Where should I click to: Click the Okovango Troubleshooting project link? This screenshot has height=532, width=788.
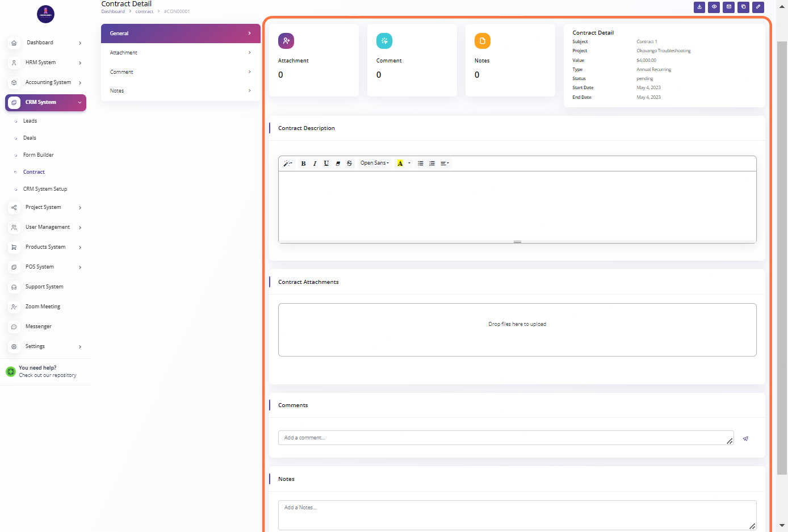[x=663, y=51]
